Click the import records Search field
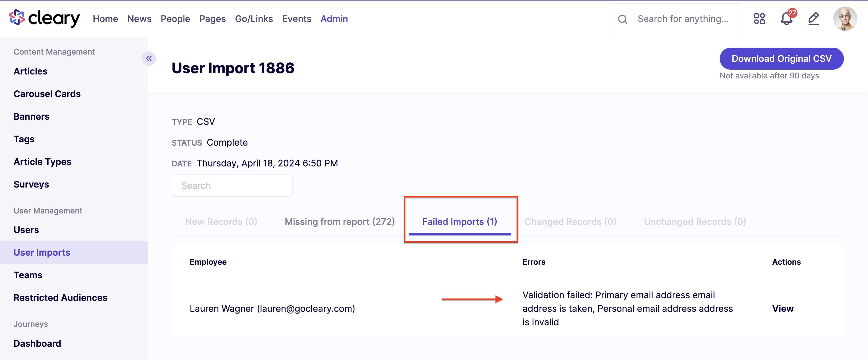 click(232, 185)
